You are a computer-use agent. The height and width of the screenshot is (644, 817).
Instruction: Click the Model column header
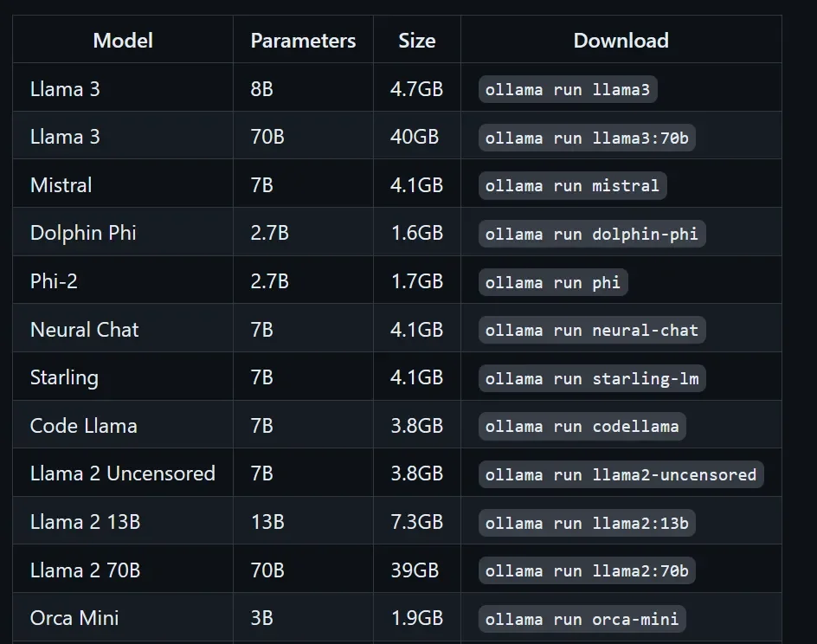[122, 40]
